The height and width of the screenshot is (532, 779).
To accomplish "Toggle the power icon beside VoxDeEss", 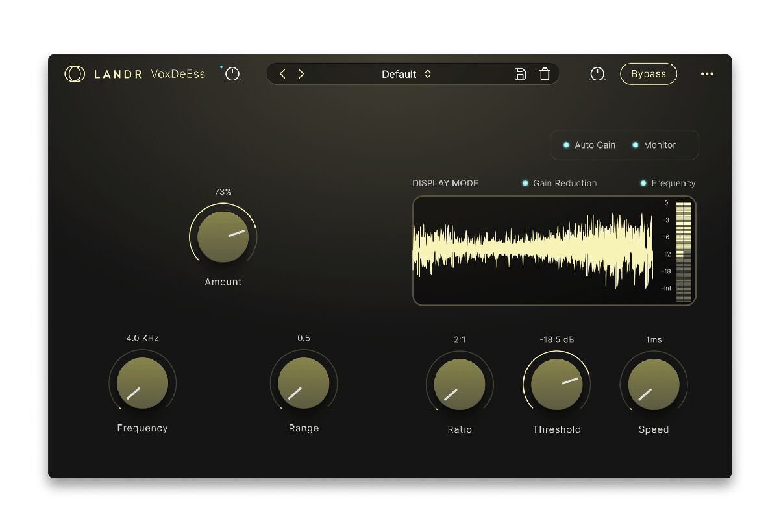I will pos(232,75).
